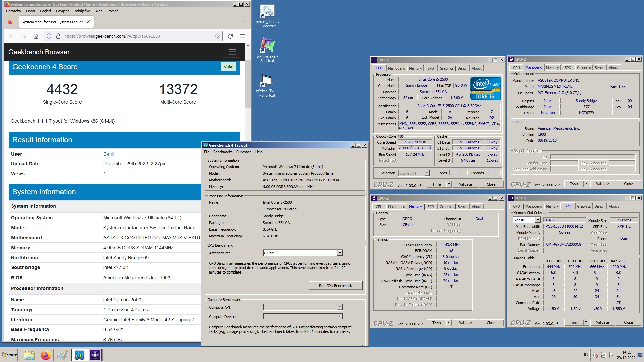Reload the Geekbench page

tap(230, 36)
